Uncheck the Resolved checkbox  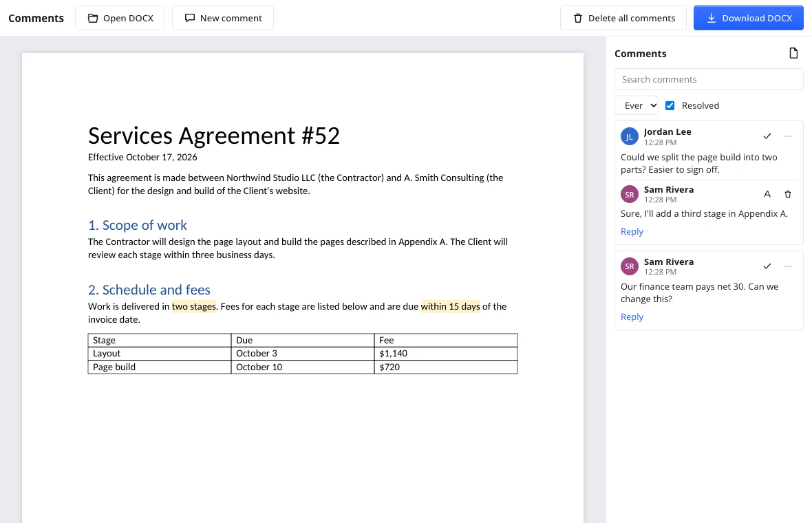[x=670, y=106]
